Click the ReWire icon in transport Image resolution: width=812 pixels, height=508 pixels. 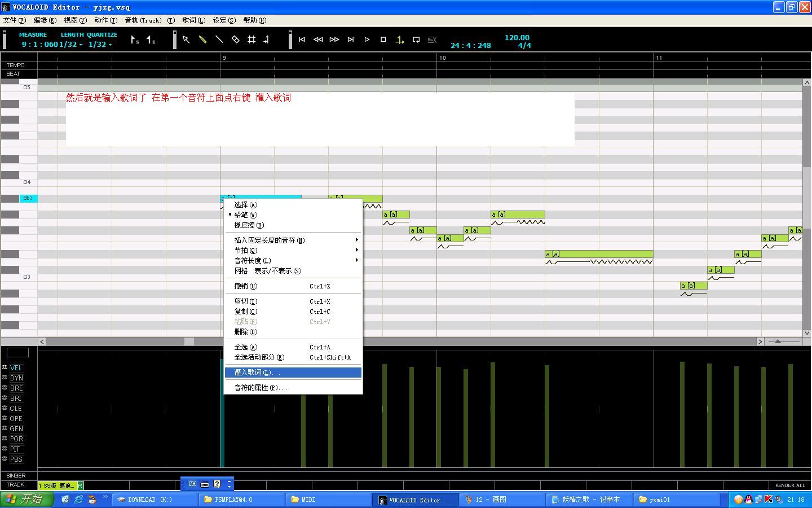pos(433,40)
